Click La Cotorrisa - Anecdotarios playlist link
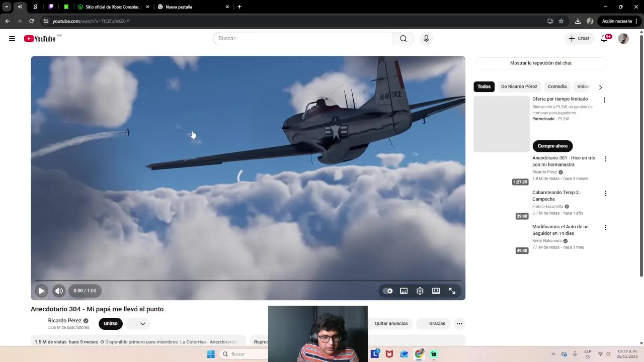Screen dimensions: 644x362 209,342
